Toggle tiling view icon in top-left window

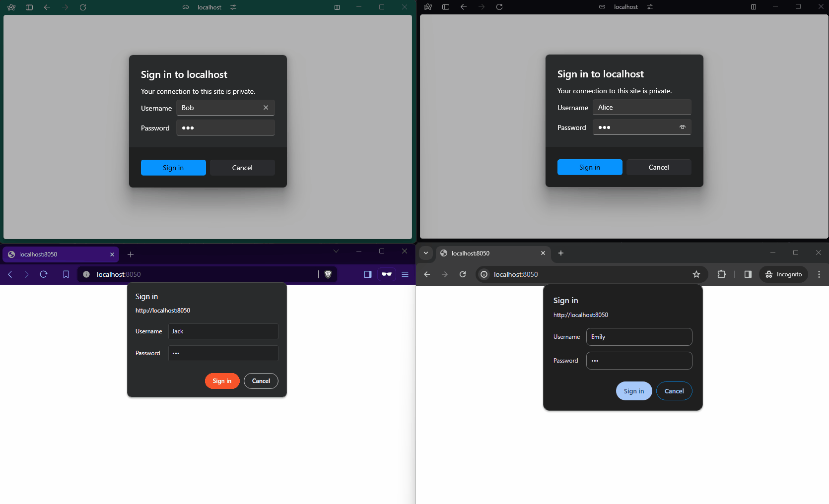pyautogui.click(x=337, y=7)
